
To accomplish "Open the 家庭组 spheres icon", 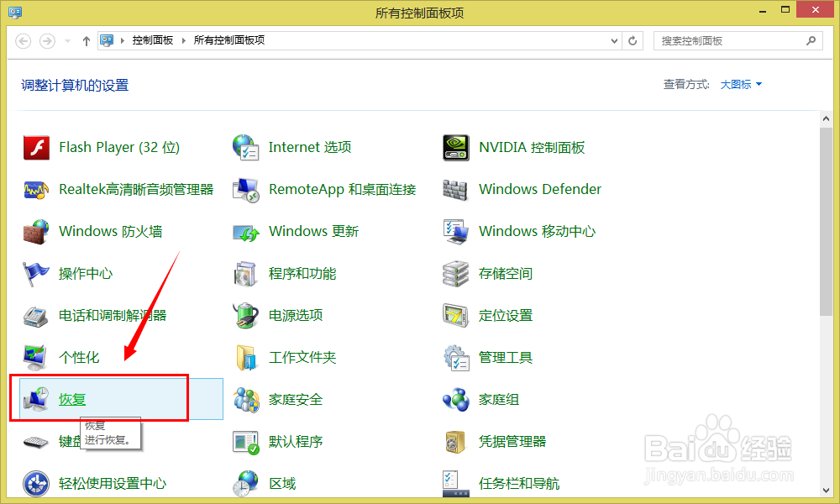I will click(x=456, y=400).
